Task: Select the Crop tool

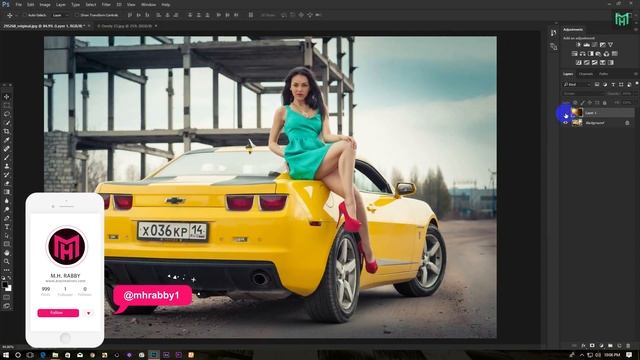Action: pyautogui.click(x=7, y=131)
